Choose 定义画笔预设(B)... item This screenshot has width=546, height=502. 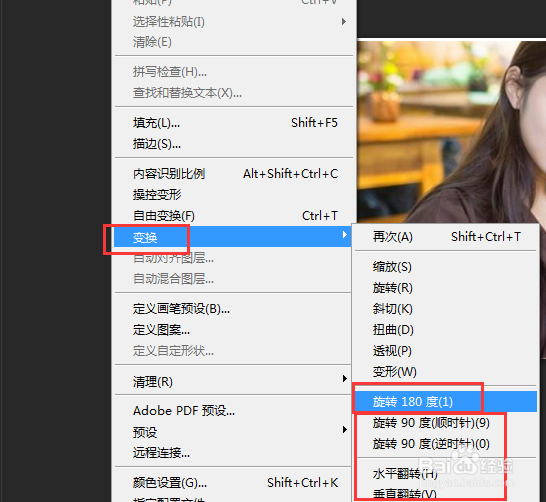click(x=233, y=309)
